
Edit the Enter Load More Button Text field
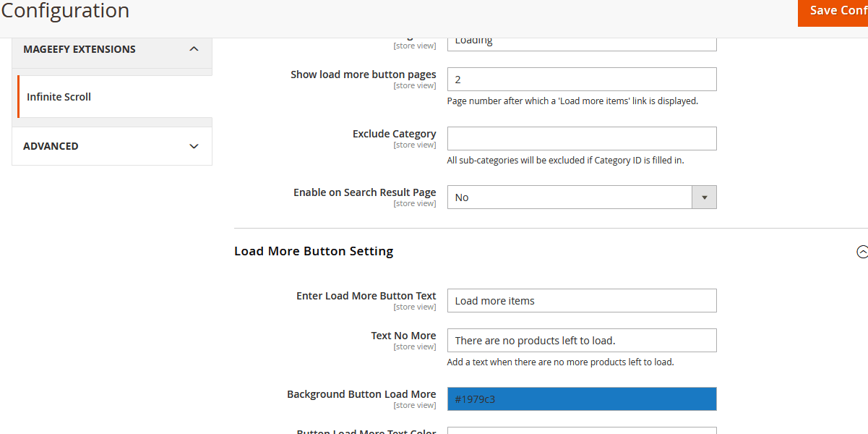coord(581,301)
